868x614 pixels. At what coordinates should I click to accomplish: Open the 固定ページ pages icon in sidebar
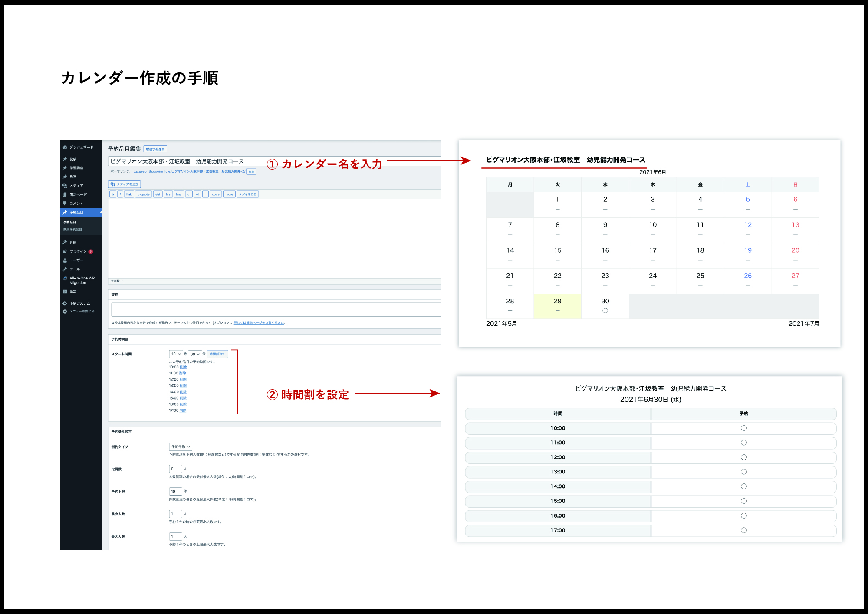(x=65, y=195)
